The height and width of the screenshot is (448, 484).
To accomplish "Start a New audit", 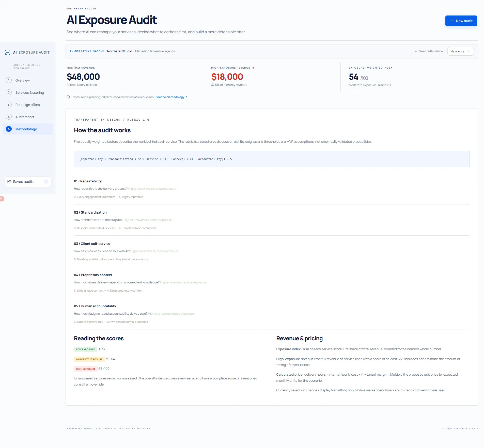I will tap(461, 21).
